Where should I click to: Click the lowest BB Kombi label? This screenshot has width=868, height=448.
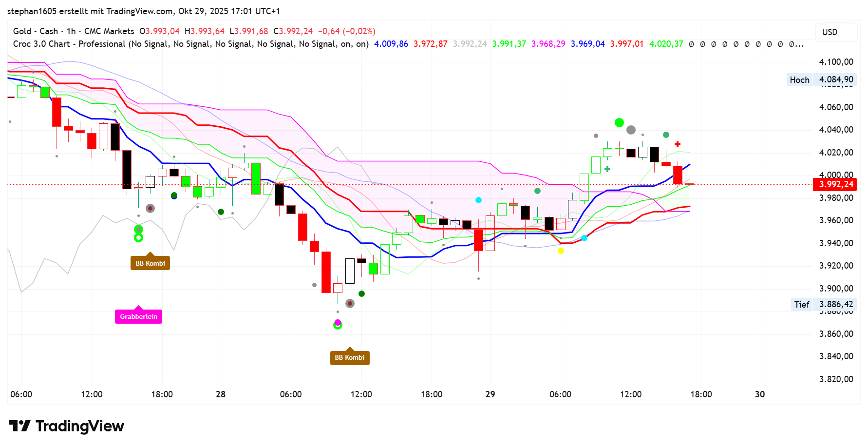(350, 357)
